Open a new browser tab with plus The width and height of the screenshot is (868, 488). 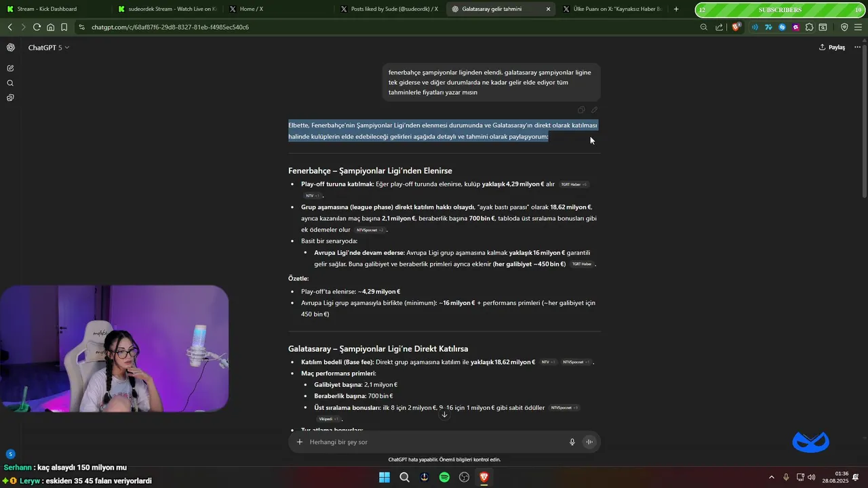[676, 9]
